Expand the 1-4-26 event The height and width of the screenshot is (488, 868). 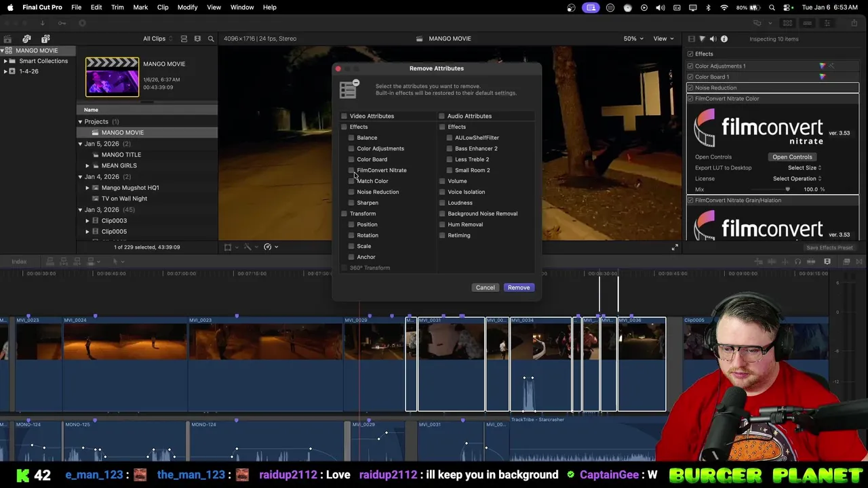5,71
